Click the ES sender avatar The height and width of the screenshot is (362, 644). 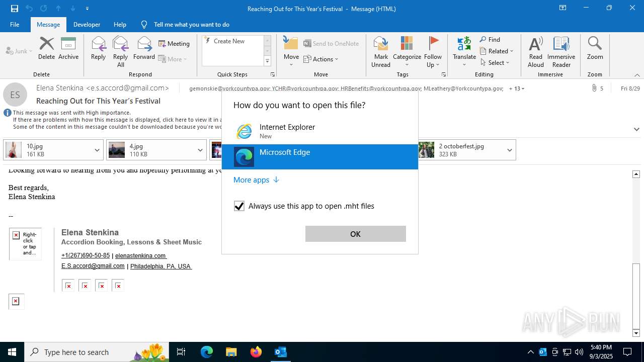click(15, 95)
